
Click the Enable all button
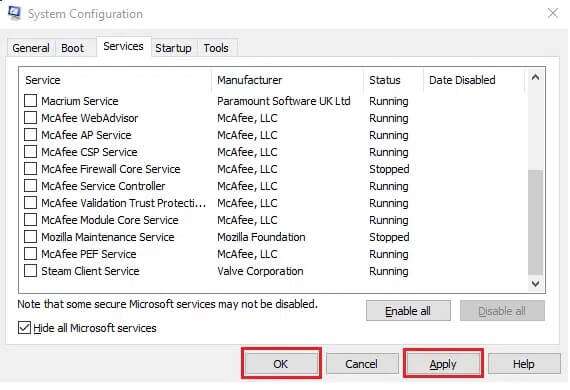(x=408, y=311)
